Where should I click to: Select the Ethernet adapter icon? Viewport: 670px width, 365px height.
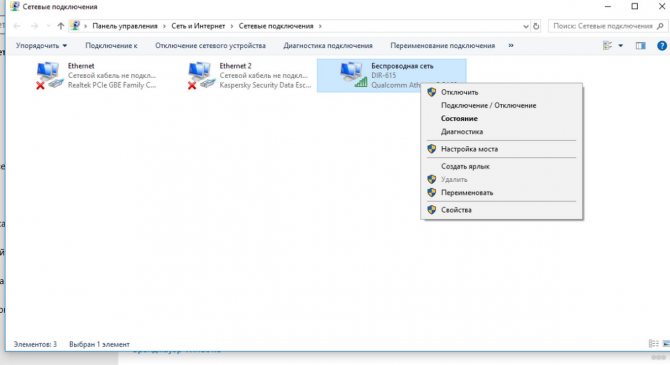point(47,76)
